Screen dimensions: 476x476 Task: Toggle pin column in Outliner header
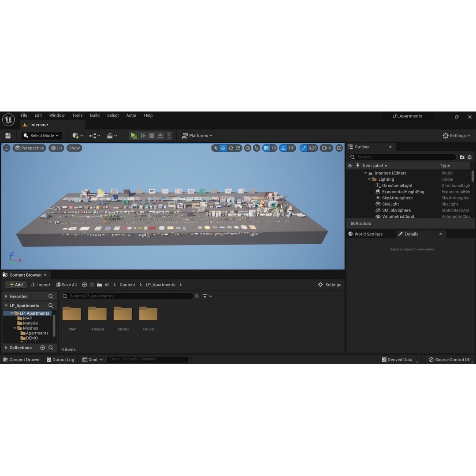(x=357, y=165)
